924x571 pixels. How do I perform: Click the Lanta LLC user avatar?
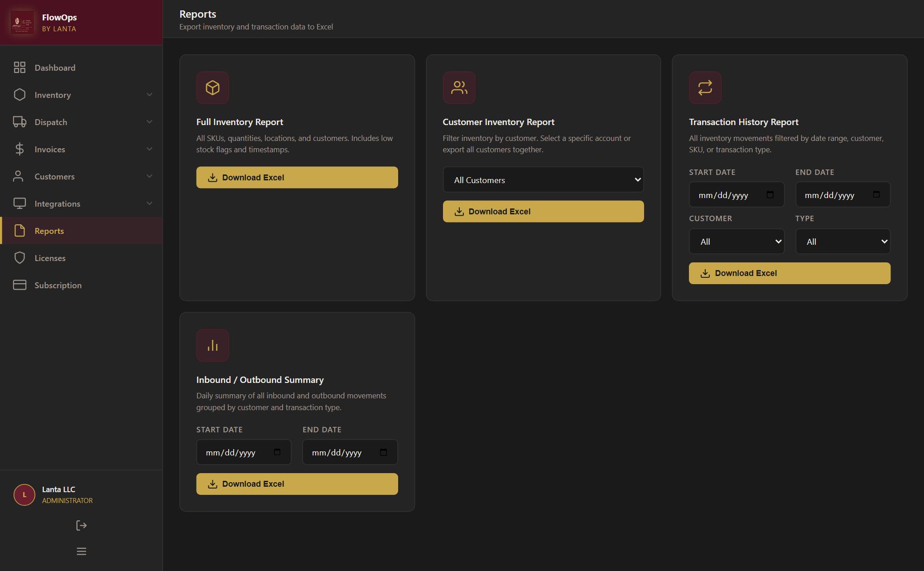point(24,495)
